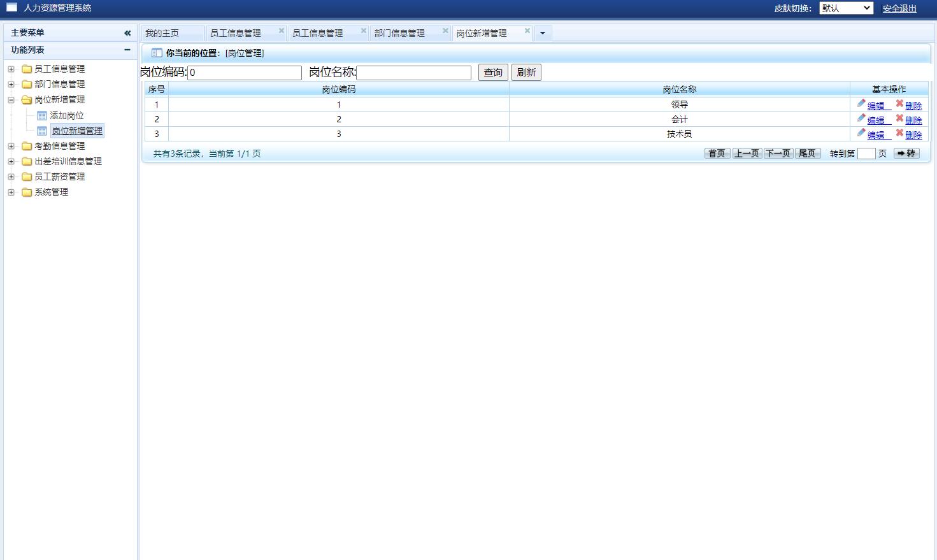Click the 安全退出 logout link
The image size is (937, 560).
[899, 8]
